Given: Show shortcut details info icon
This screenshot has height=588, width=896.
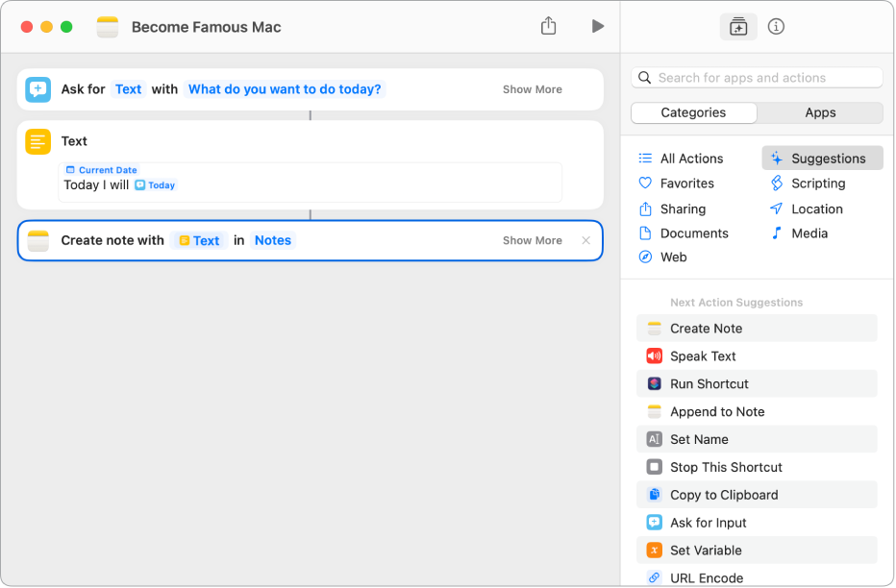Looking at the screenshot, I should coord(777,27).
